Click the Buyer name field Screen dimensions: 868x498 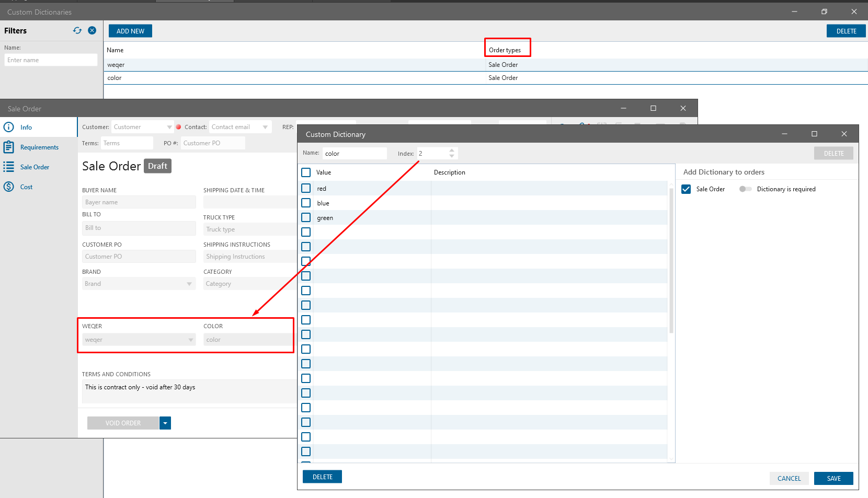[139, 202]
